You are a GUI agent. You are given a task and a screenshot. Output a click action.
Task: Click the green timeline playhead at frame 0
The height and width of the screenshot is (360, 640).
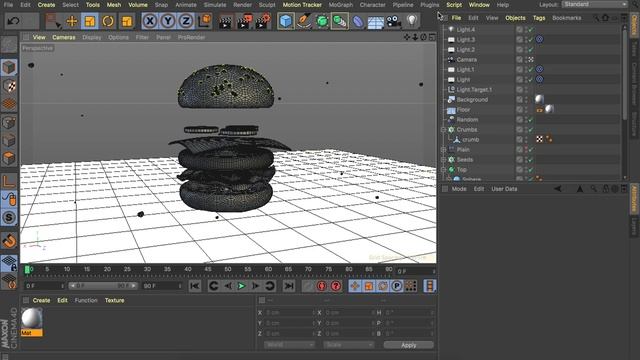(x=27, y=269)
